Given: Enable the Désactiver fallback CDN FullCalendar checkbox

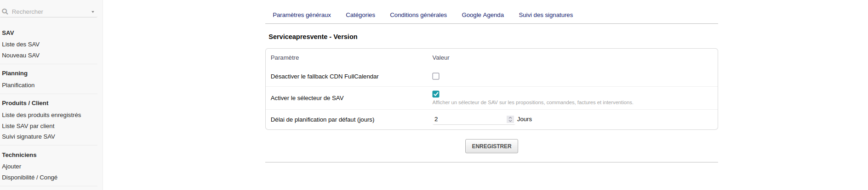Looking at the screenshot, I should [x=436, y=76].
